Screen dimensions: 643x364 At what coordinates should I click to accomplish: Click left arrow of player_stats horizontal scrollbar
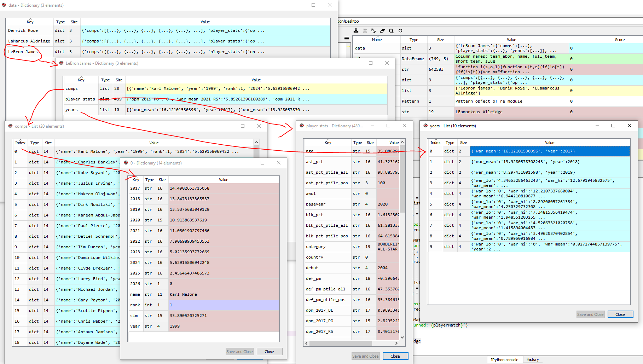tap(307, 343)
